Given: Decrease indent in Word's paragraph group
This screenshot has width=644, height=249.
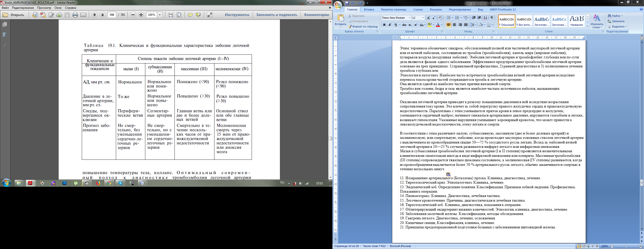Looking at the screenshot, I should click(x=473, y=18).
